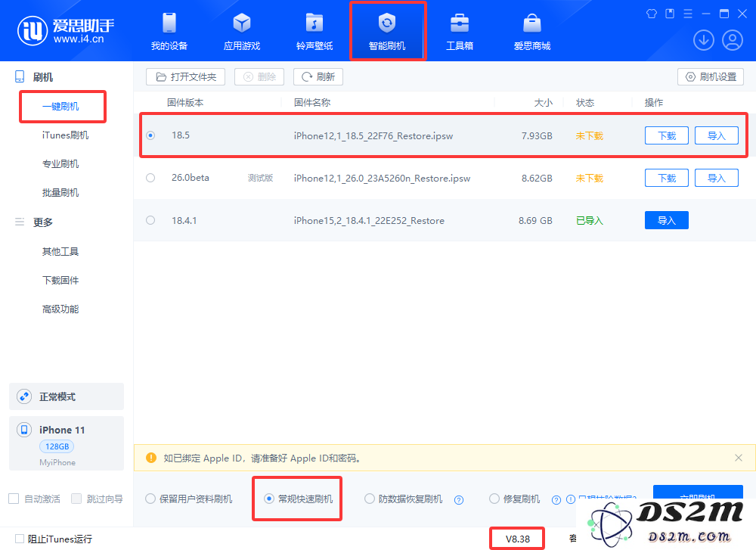756x550 pixels.
Task: Click the info icon after 修复刷机 help
Action: [x=570, y=500]
